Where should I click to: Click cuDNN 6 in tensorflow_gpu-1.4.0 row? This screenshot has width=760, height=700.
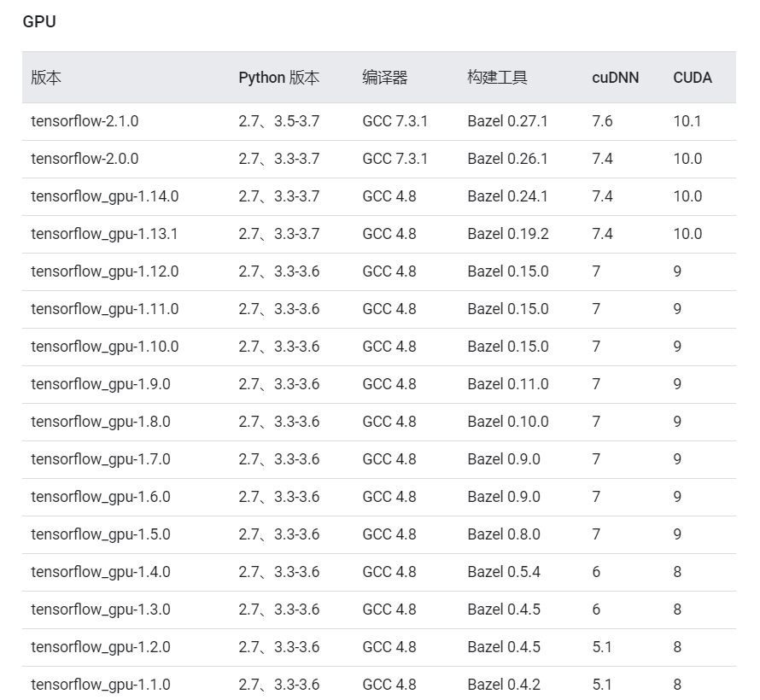[x=596, y=572]
